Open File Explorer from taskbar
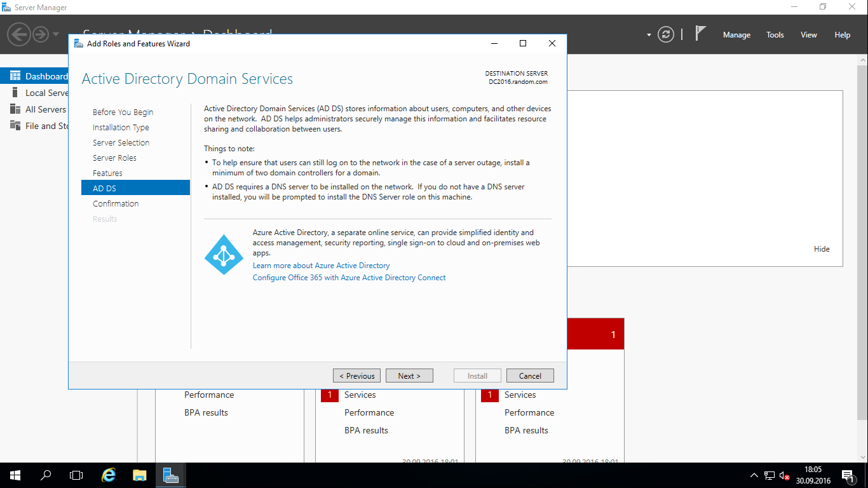The height and width of the screenshot is (488, 868). click(x=140, y=475)
